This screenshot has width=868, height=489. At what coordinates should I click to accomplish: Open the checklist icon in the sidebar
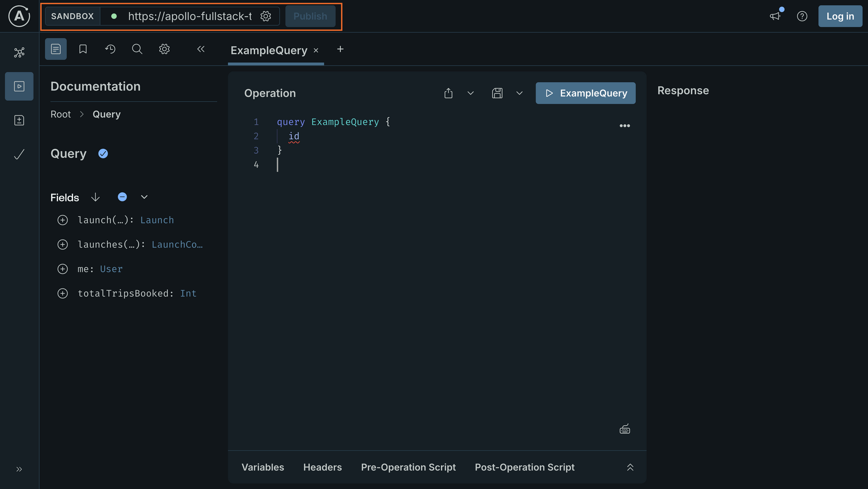click(19, 154)
